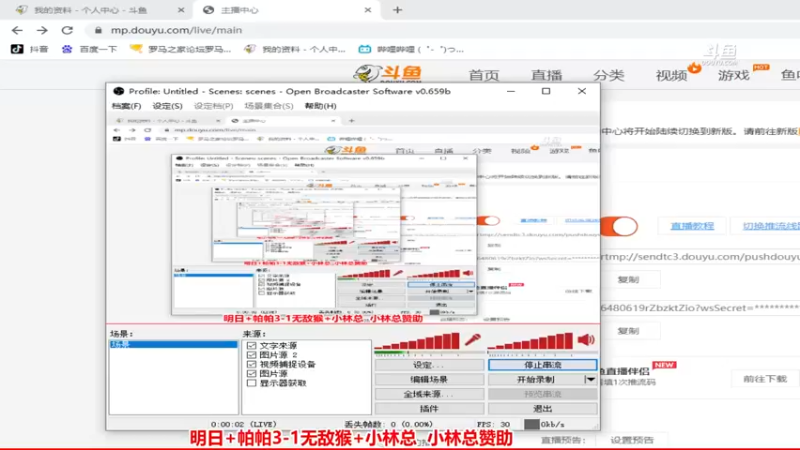Viewport: 800px width, 450px height.
Task: Toggle 图片源 2 source checkbox
Action: click(x=252, y=355)
